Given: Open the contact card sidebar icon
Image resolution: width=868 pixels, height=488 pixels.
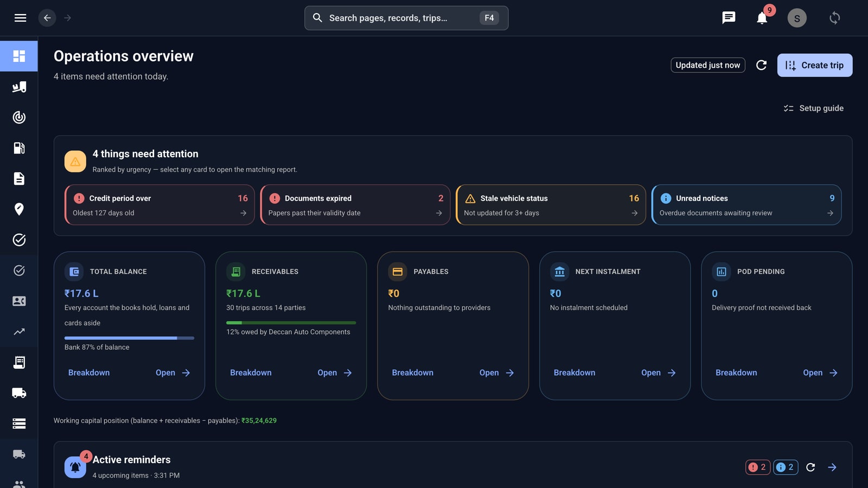Looking at the screenshot, I should tap(19, 301).
